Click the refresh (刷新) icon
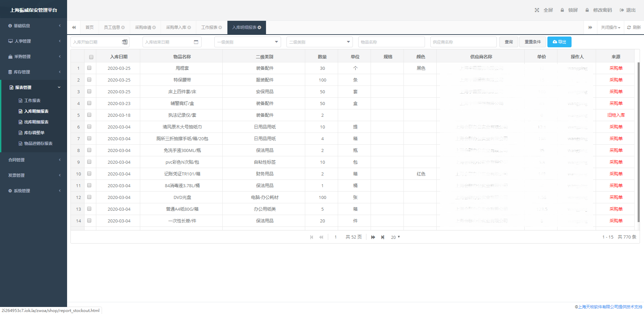This screenshot has height=314, width=644. coord(629,28)
